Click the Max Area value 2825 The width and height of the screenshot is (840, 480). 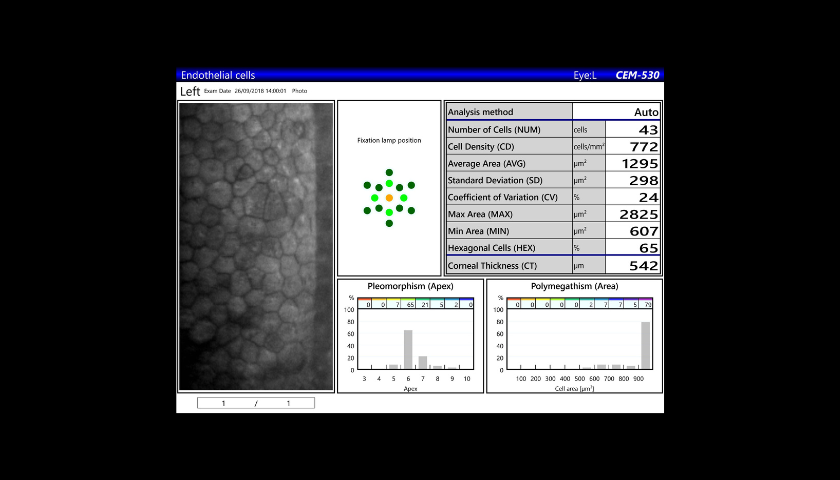pyautogui.click(x=636, y=214)
